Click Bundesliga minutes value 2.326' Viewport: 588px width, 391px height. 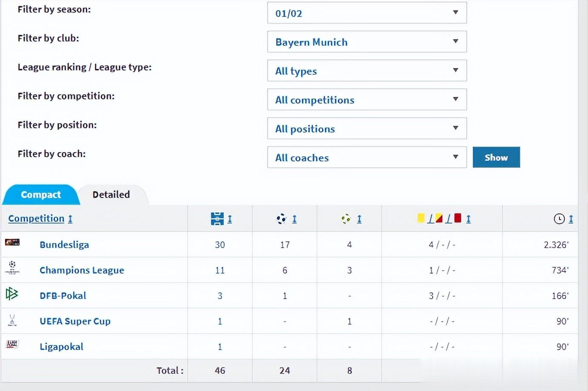556,245
